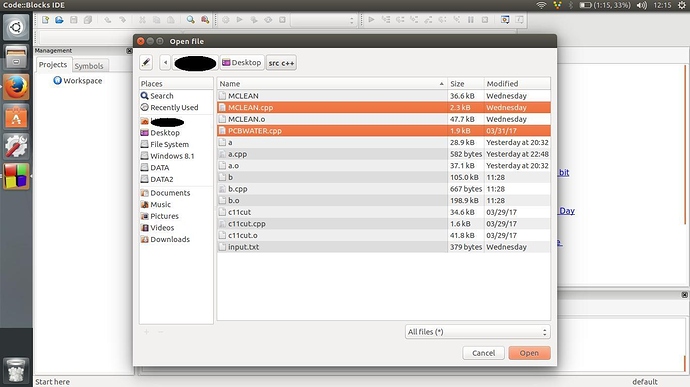This screenshot has width=690, height=387.
Task: Select the MCLEAN.cpp file row
Action: (384, 107)
